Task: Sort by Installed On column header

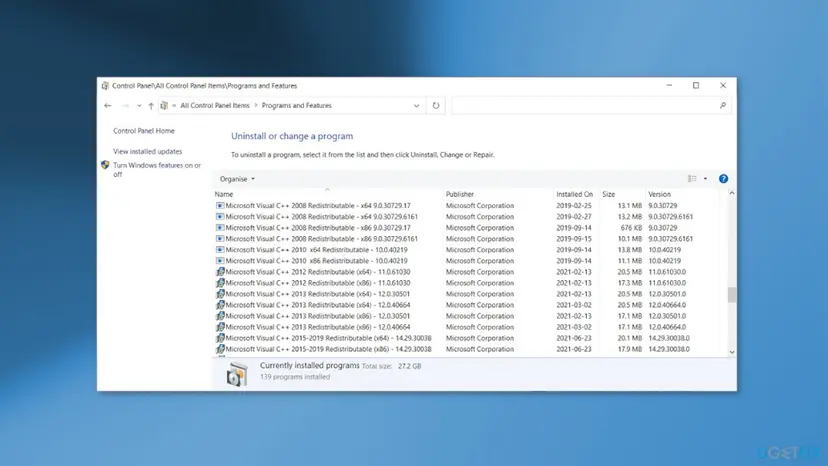Action: [x=576, y=194]
